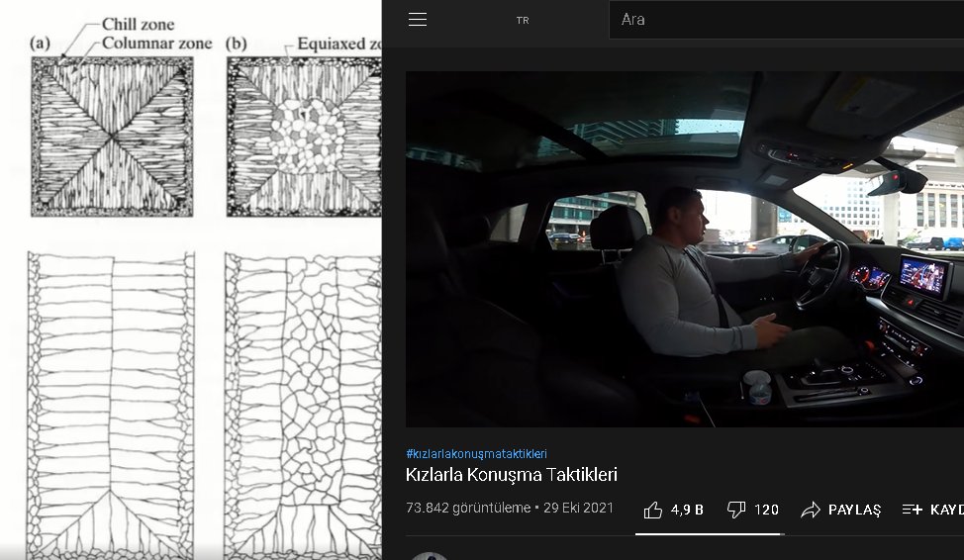Click the square columnar grain diagram under (a)
964x560 pixels.
[112, 137]
